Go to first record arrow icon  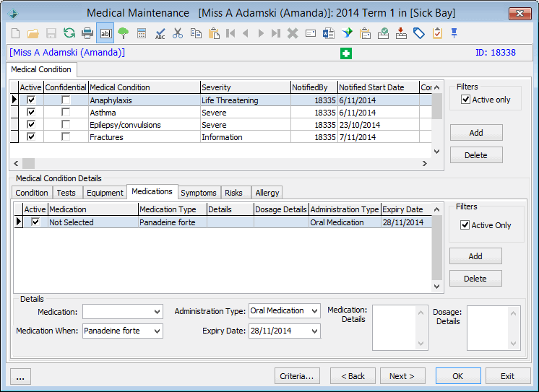(x=230, y=33)
